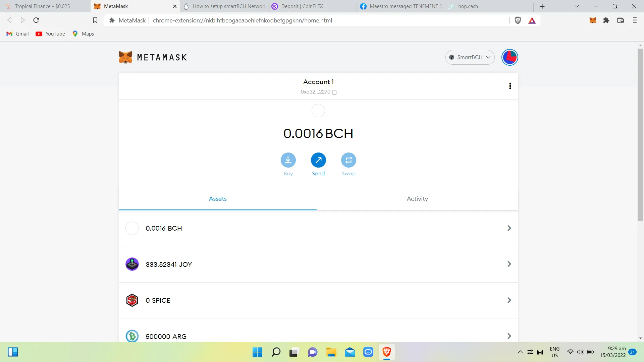The height and width of the screenshot is (362, 644).
Task: Open the Chat app on taskbar
Action: [x=313, y=352]
